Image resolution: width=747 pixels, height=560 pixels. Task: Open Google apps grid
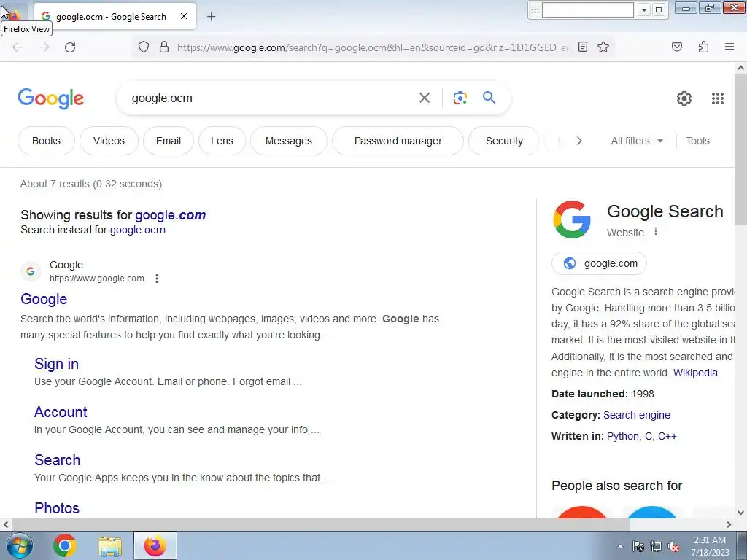click(x=718, y=98)
